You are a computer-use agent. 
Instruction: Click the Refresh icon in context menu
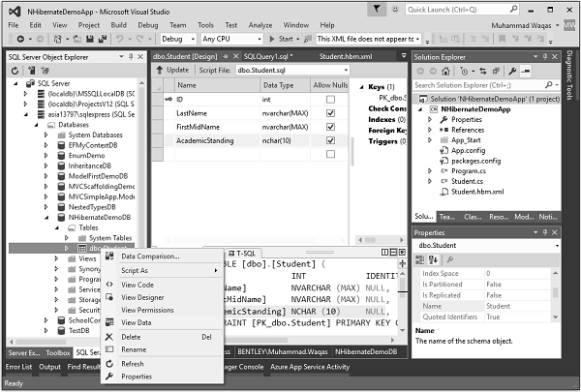tap(109, 364)
